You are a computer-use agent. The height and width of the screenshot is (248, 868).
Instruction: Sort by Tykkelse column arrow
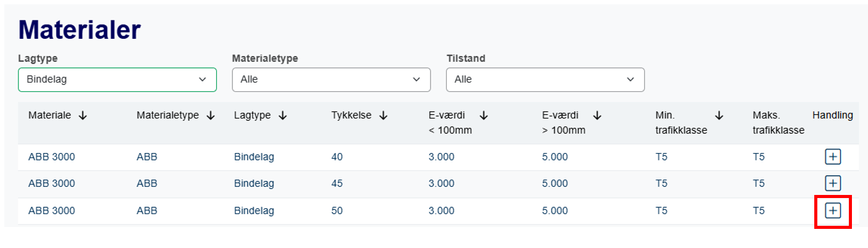coord(383,116)
